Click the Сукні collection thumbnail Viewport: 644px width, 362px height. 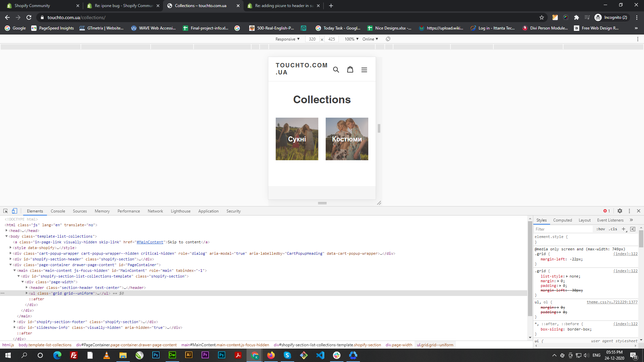[x=297, y=139]
